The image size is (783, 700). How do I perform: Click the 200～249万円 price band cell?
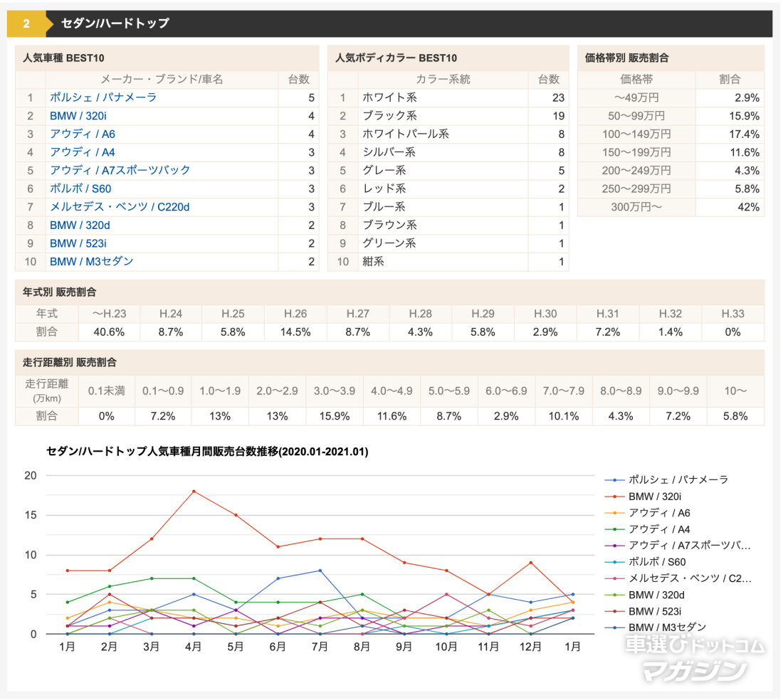click(636, 170)
